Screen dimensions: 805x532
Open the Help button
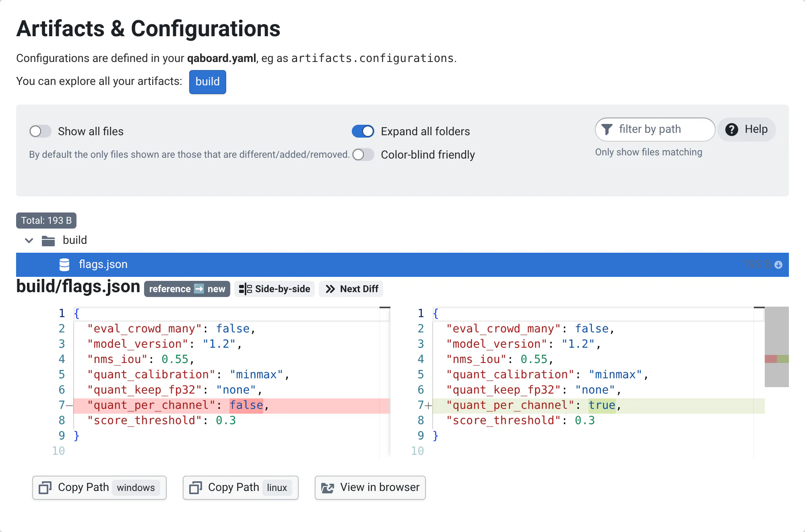pos(747,129)
